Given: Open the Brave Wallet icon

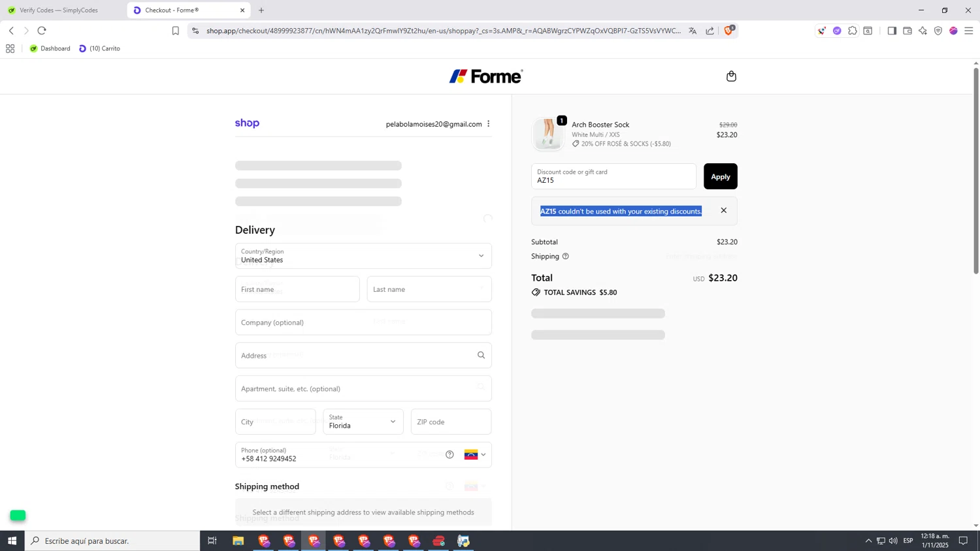Looking at the screenshot, I should (x=907, y=31).
